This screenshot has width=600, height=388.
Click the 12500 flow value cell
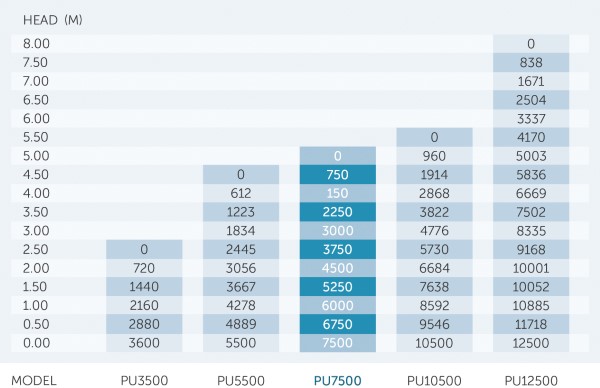531,343
